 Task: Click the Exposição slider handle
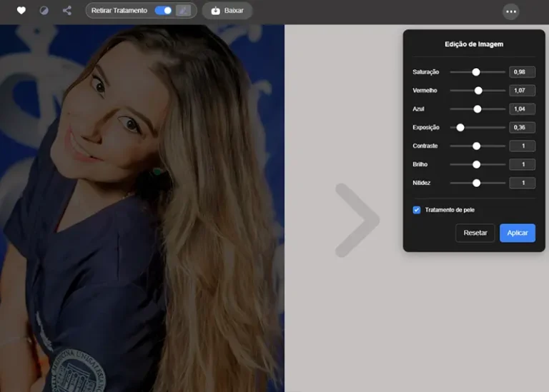click(x=460, y=128)
